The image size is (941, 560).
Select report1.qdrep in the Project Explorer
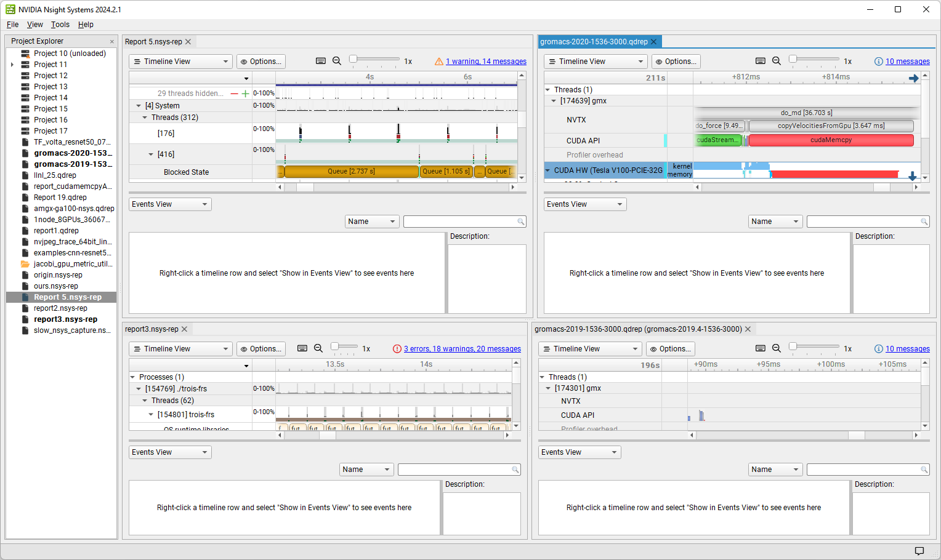55,230
